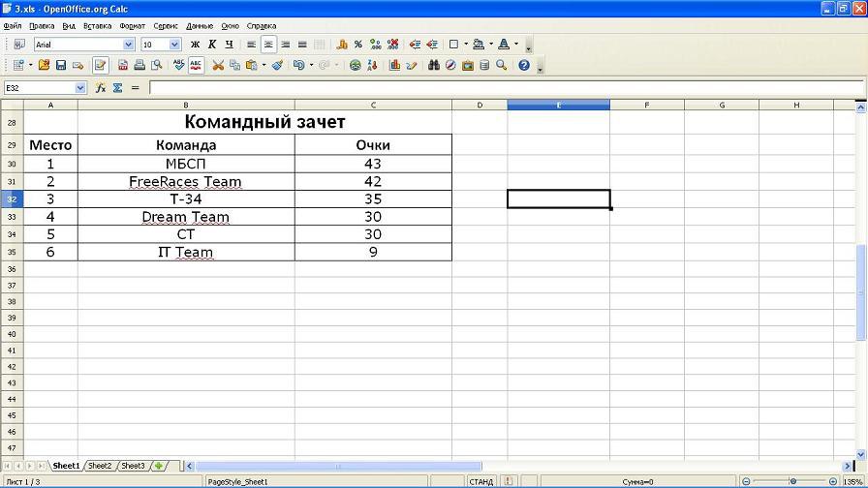The width and height of the screenshot is (868, 488).
Task: Click the Sum sigma icon
Action: click(117, 88)
